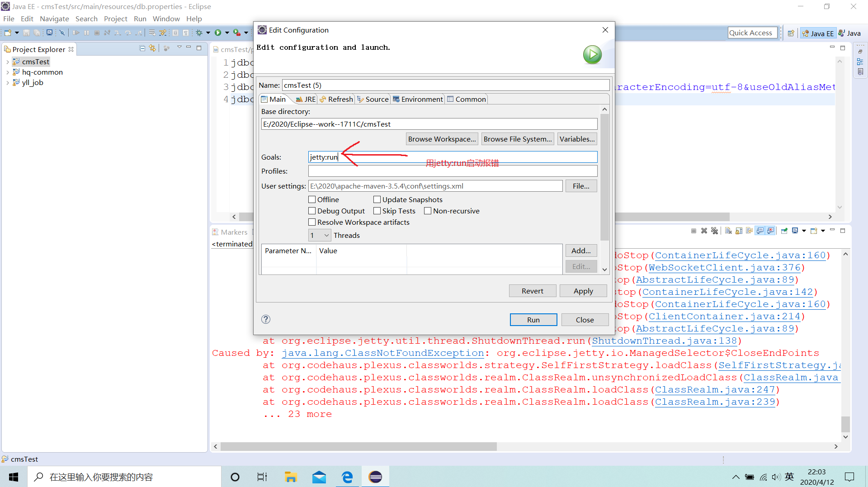Image resolution: width=868 pixels, height=487 pixels.
Task: Click the Skip All Breakpoints icon
Action: click(x=62, y=33)
